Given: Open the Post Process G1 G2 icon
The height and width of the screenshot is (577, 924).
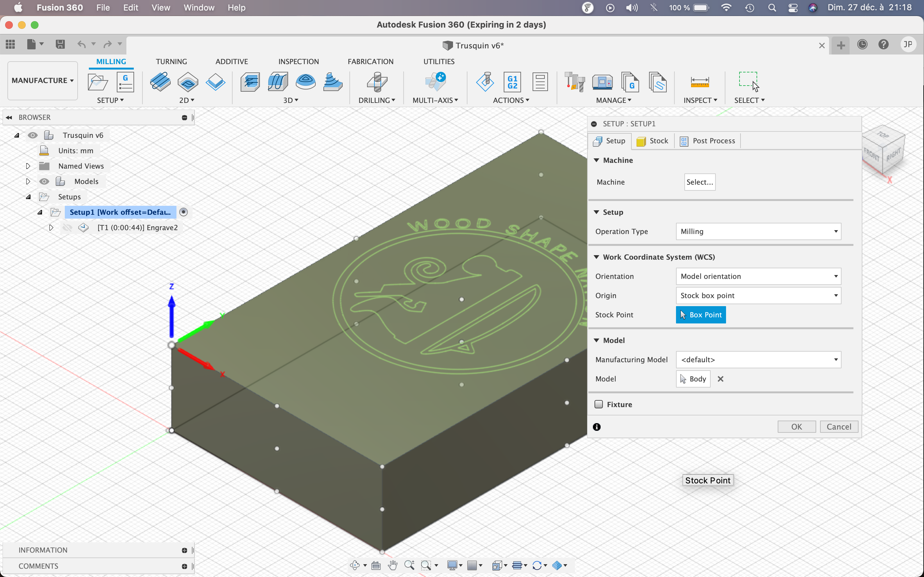Looking at the screenshot, I should point(512,82).
